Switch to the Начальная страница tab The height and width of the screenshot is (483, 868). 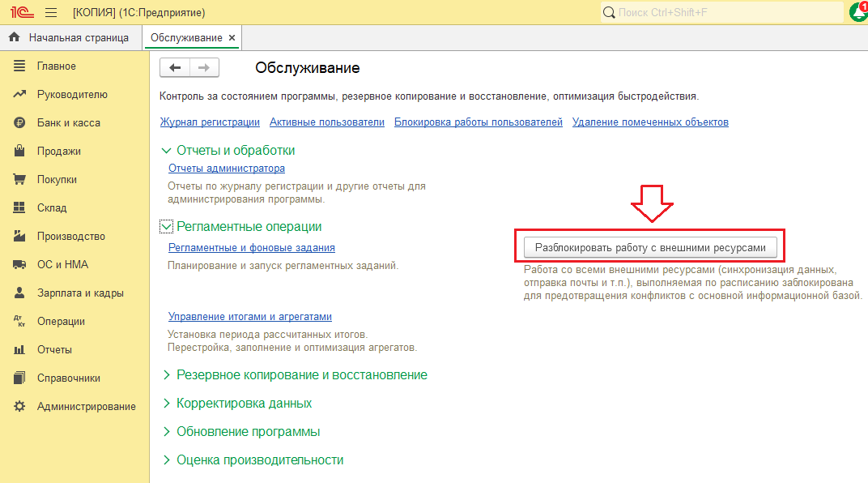click(x=71, y=37)
